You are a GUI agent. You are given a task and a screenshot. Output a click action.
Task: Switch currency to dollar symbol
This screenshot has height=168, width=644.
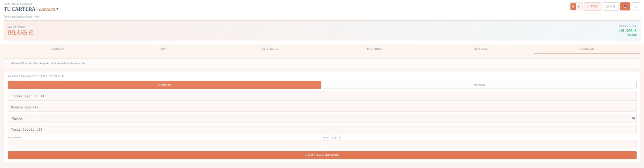tap(579, 6)
